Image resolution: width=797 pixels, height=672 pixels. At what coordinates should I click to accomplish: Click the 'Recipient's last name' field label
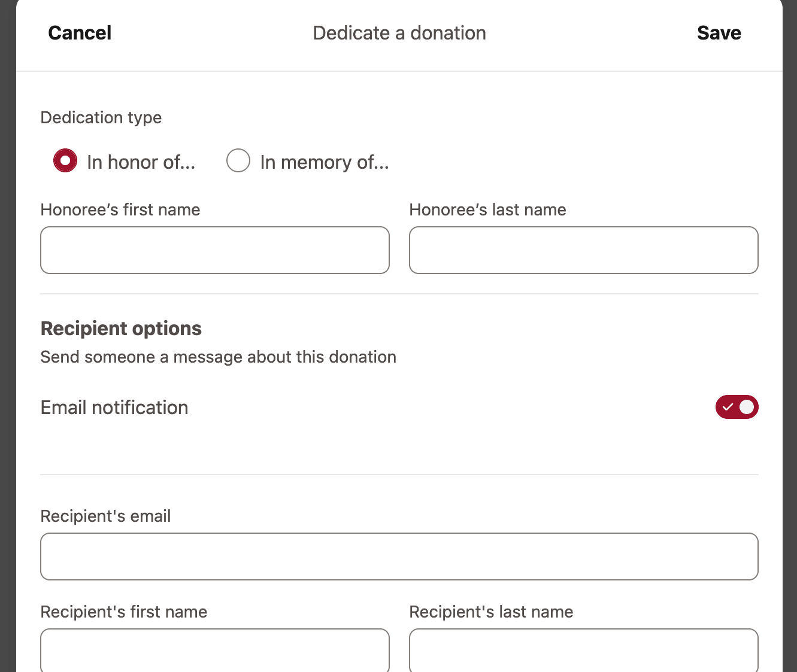[x=491, y=612]
